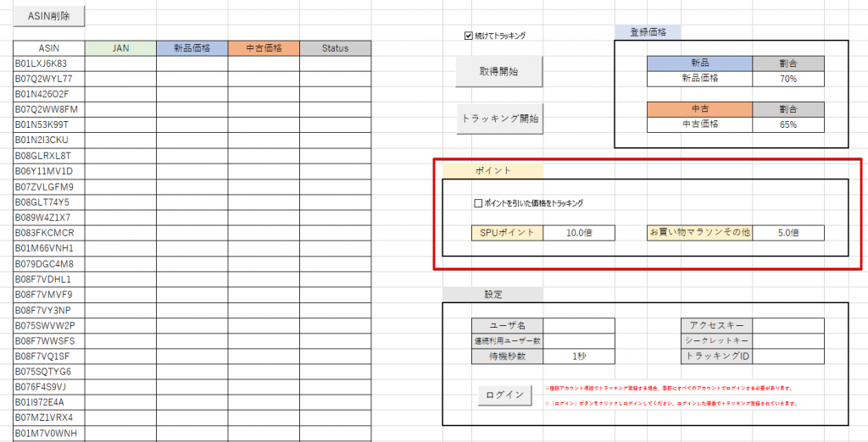
Task: Select the 新品価格 70% ratio cell
Action: tap(787, 79)
